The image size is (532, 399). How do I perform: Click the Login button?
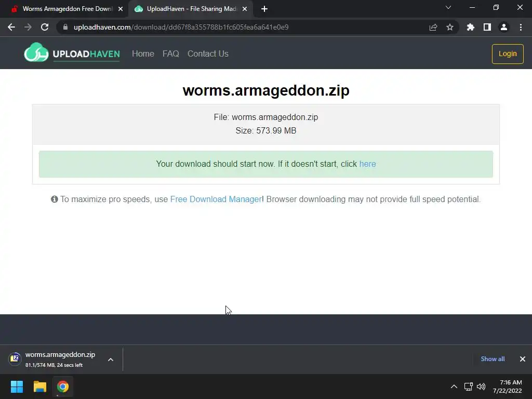508,54
